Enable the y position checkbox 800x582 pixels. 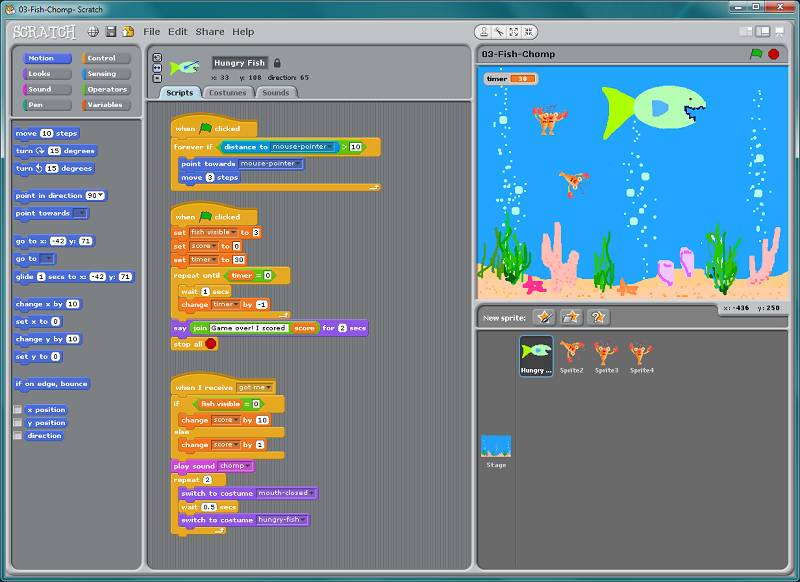pyautogui.click(x=18, y=422)
